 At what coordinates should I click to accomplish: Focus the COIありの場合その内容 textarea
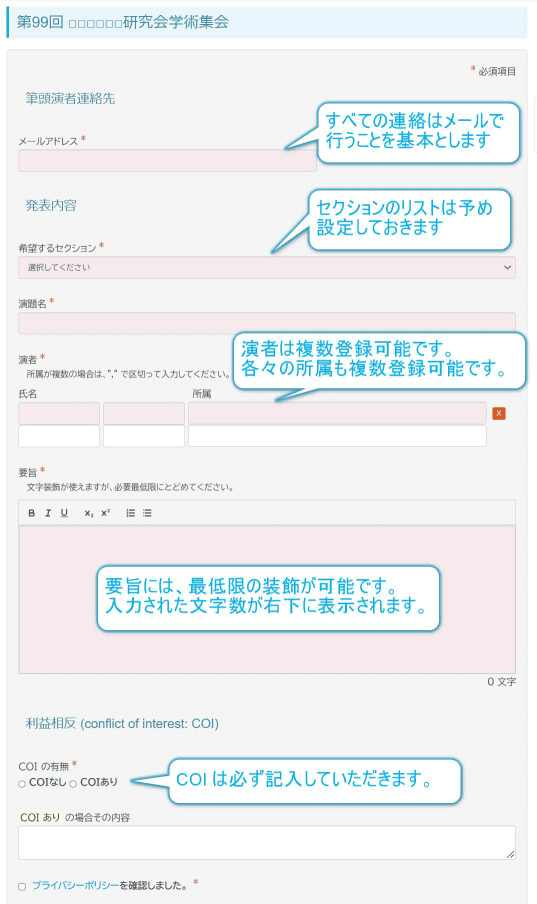coord(267,843)
